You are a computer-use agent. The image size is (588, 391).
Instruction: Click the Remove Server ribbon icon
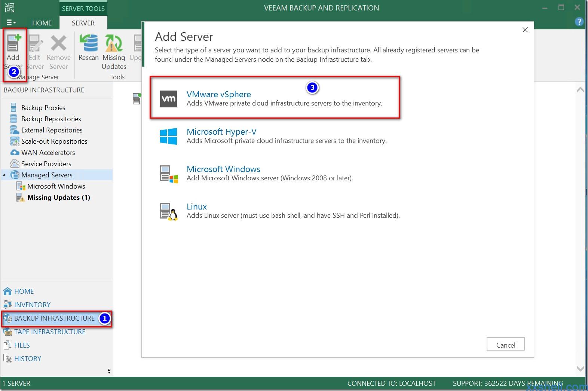pyautogui.click(x=59, y=43)
